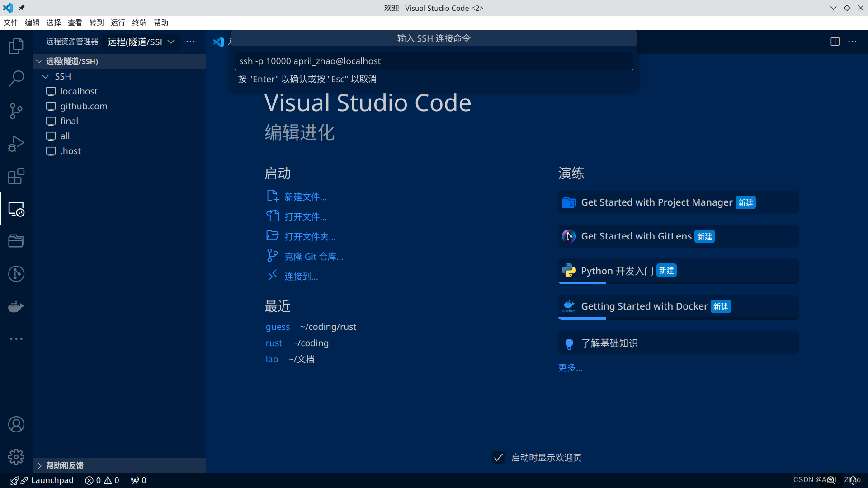
Task: Open the GitLens view icon
Action: 16,274
